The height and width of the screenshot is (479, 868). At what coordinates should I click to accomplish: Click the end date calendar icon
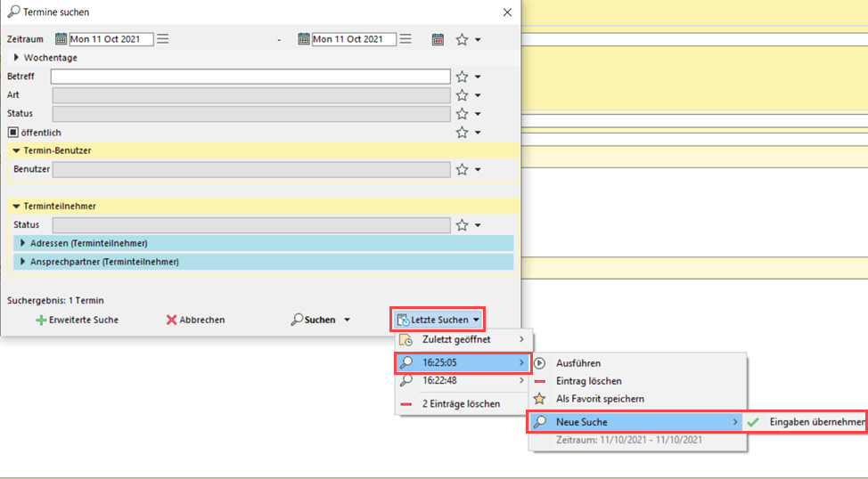304,39
